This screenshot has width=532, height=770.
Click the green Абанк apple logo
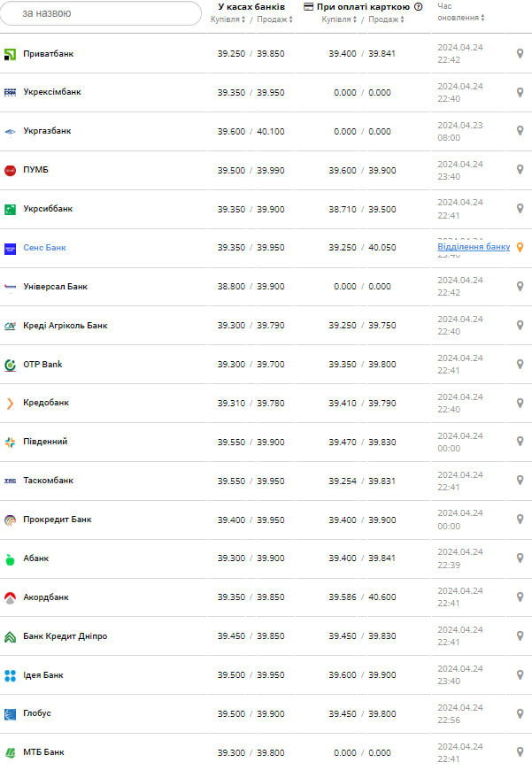(x=11, y=558)
